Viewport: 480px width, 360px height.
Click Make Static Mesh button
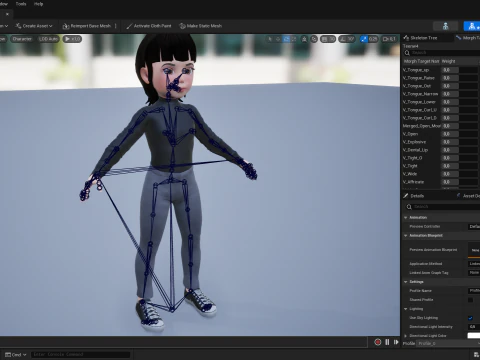[x=201, y=26]
